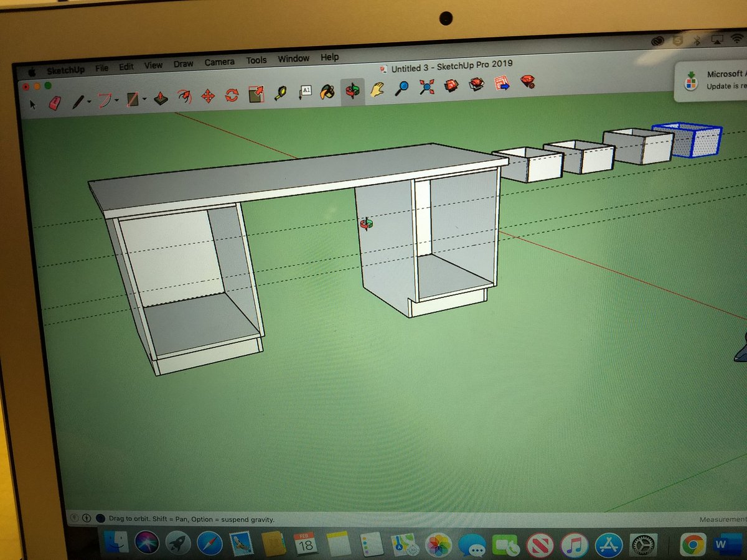
Task: Choose the Zoom magnifier tool
Action: pyautogui.click(x=402, y=88)
